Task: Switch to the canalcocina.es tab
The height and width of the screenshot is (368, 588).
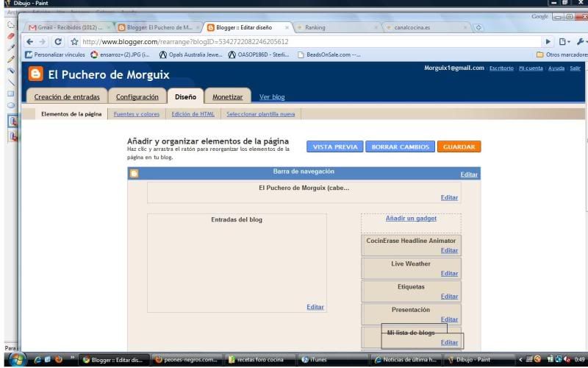Action: (x=426, y=27)
